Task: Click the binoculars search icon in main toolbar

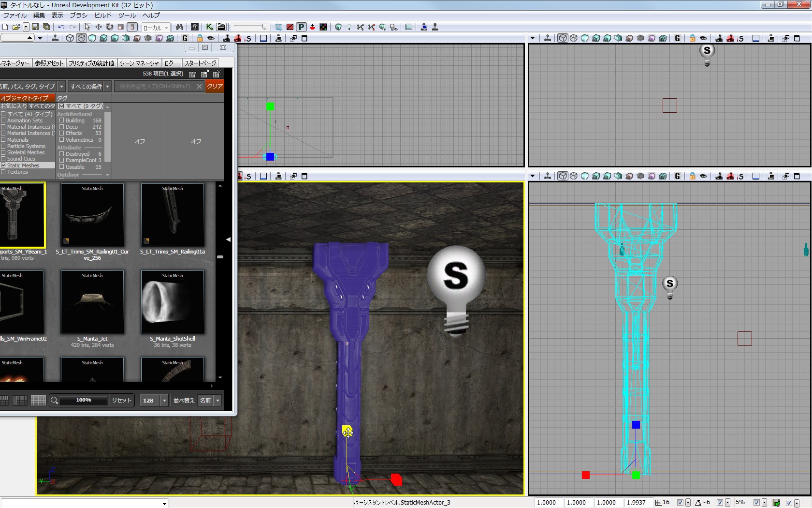Action: click(179, 27)
